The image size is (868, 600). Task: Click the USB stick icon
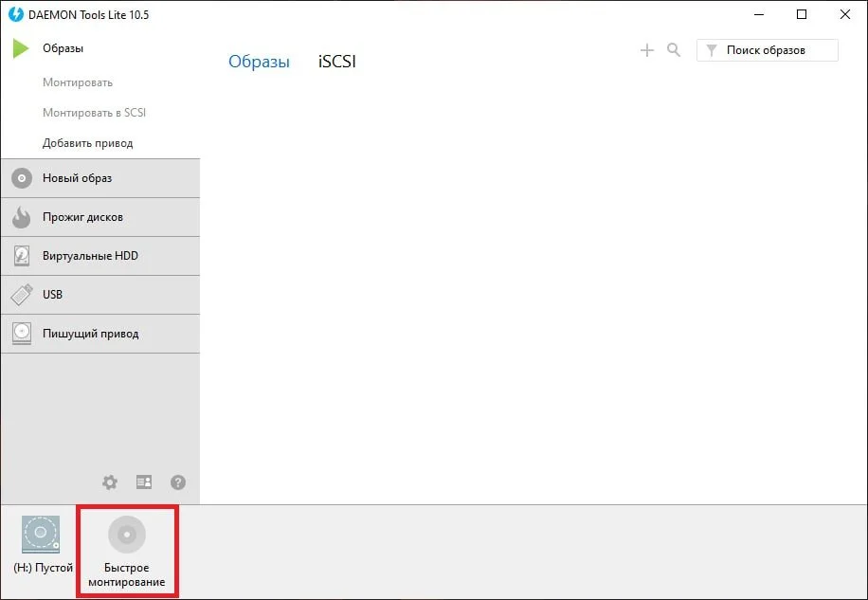[x=22, y=295]
